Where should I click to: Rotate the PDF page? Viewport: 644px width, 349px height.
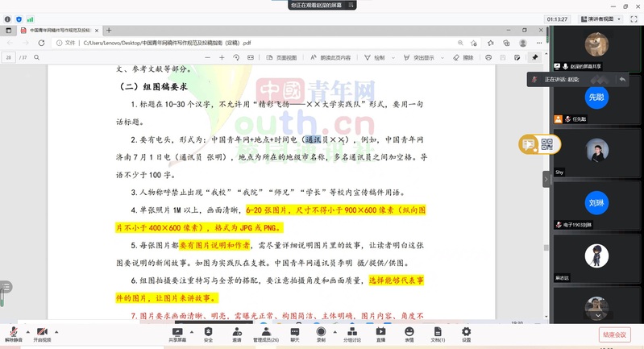pyautogui.click(x=236, y=57)
